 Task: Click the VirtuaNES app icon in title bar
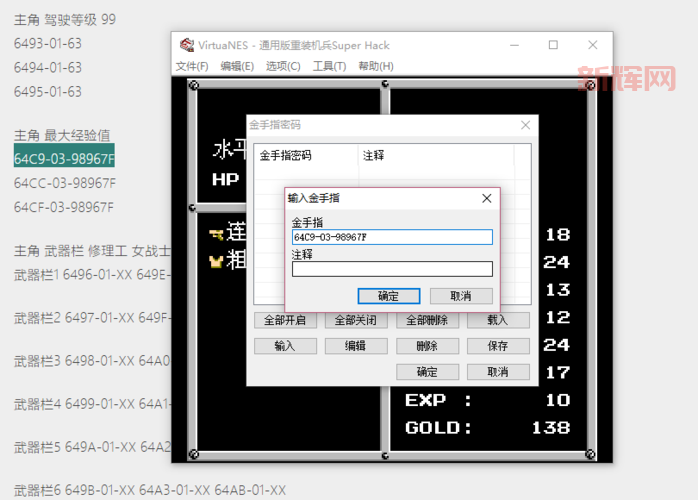(x=186, y=45)
